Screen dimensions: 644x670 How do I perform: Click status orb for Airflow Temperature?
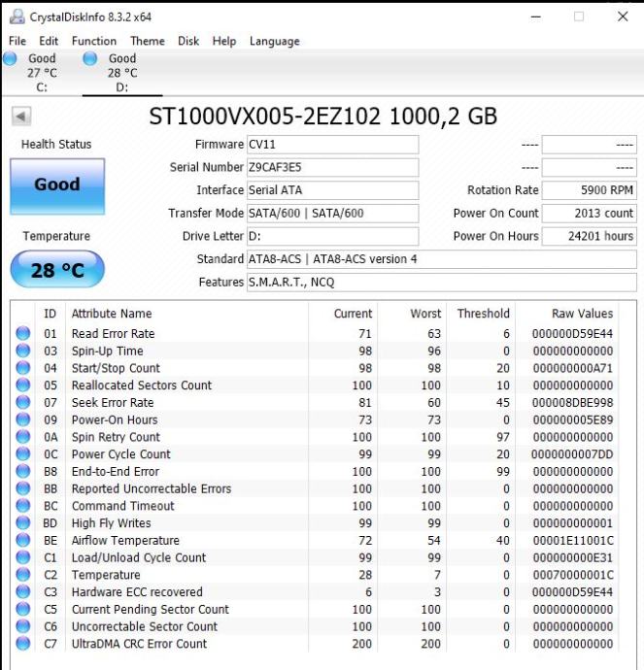[x=23, y=541]
